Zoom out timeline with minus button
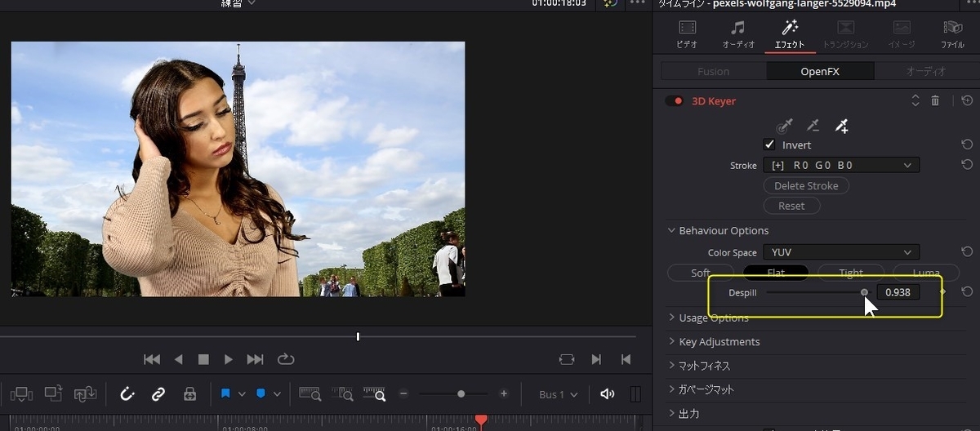The height and width of the screenshot is (431, 980). [x=403, y=393]
